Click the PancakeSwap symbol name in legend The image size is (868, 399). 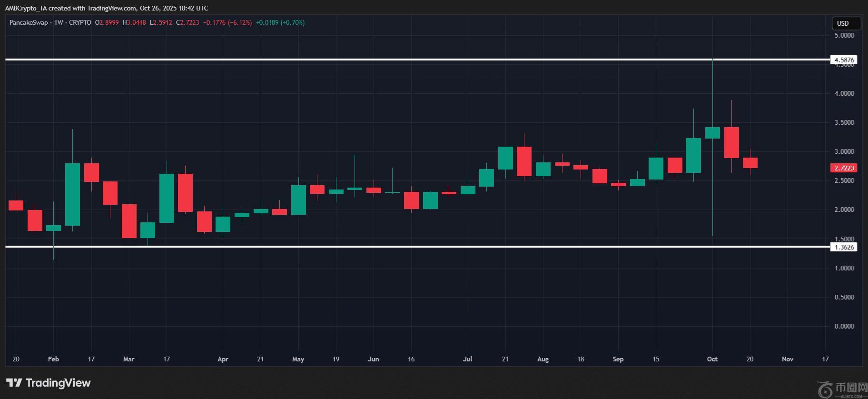[x=29, y=22]
